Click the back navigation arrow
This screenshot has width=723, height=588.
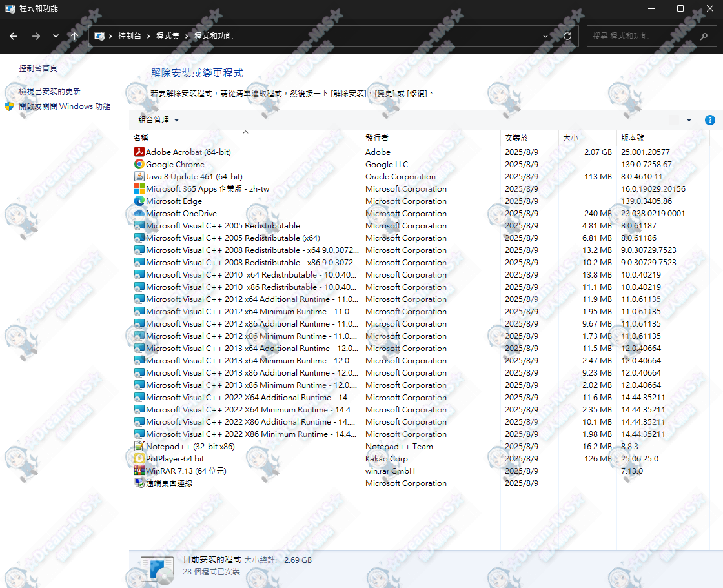click(14, 36)
